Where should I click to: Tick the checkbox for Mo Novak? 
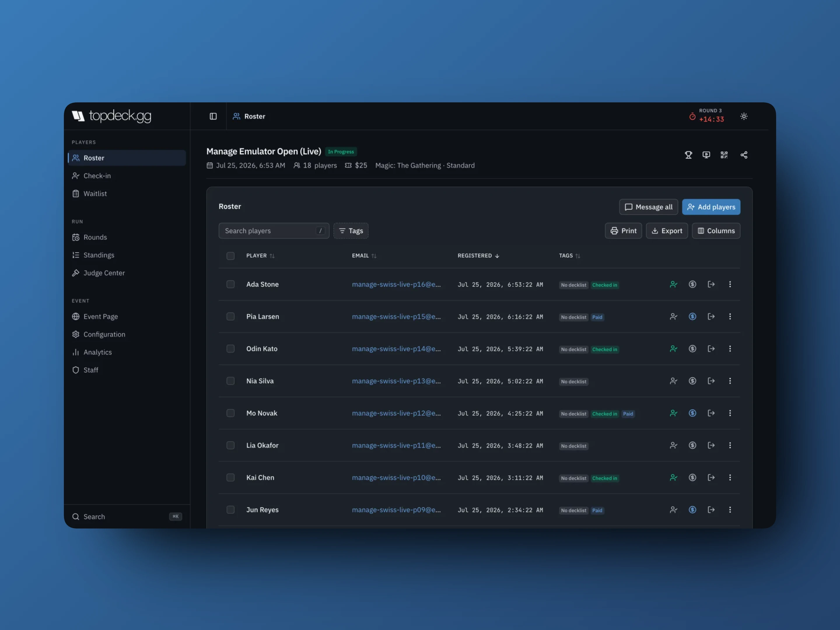click(230, 413)
